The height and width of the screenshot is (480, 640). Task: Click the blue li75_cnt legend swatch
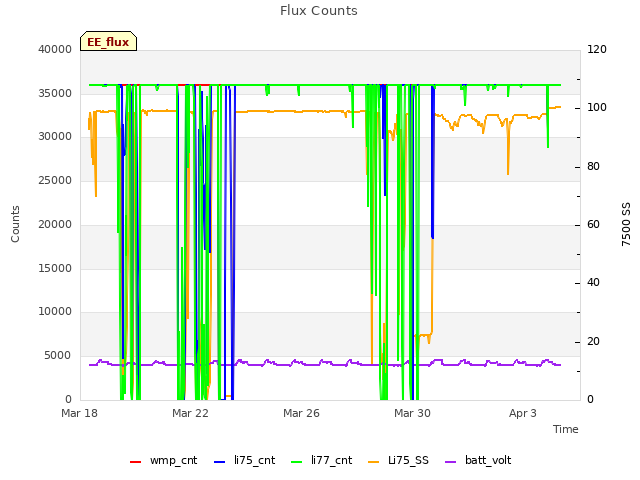[220, 462]
